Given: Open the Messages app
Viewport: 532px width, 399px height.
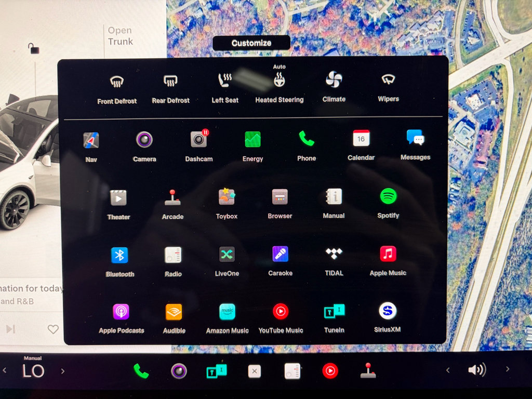Looking at the screenshot, I should (415, 144).
